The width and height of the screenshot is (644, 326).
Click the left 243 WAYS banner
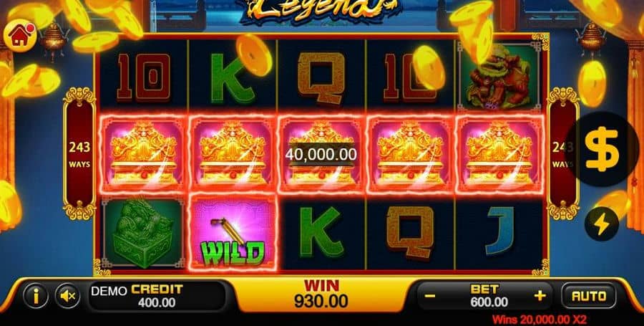coord(79,153)
